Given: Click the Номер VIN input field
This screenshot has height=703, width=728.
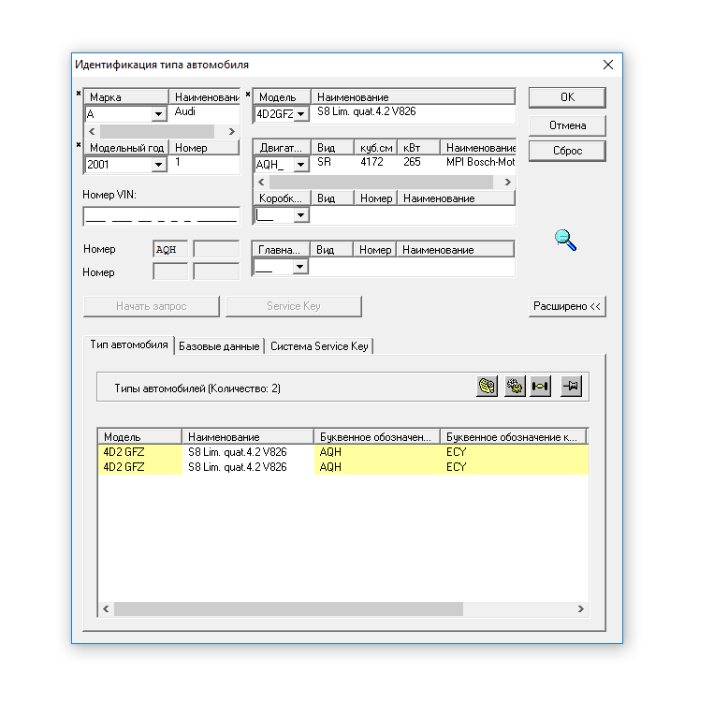Looking at the screenshot, I should pos(161,217).
